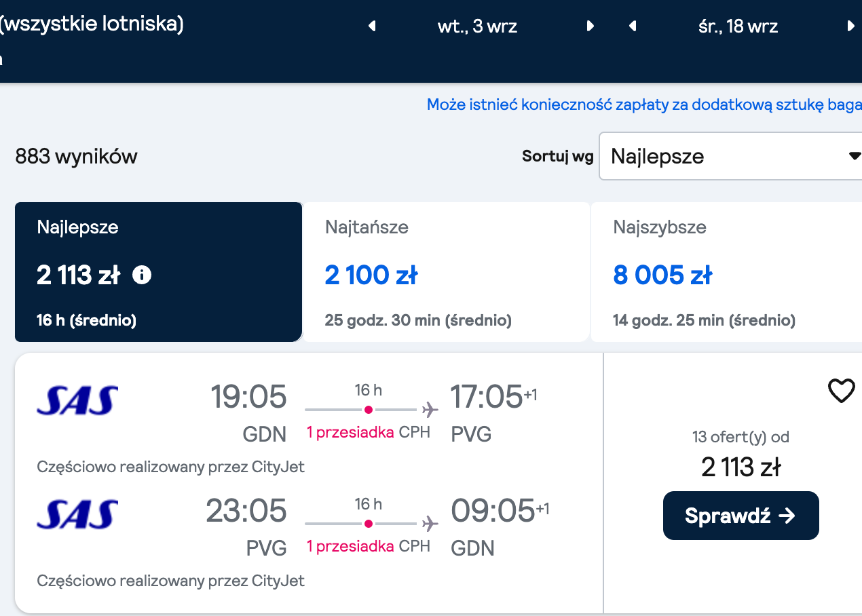Save flight with the heart icon

click(841, 391)
